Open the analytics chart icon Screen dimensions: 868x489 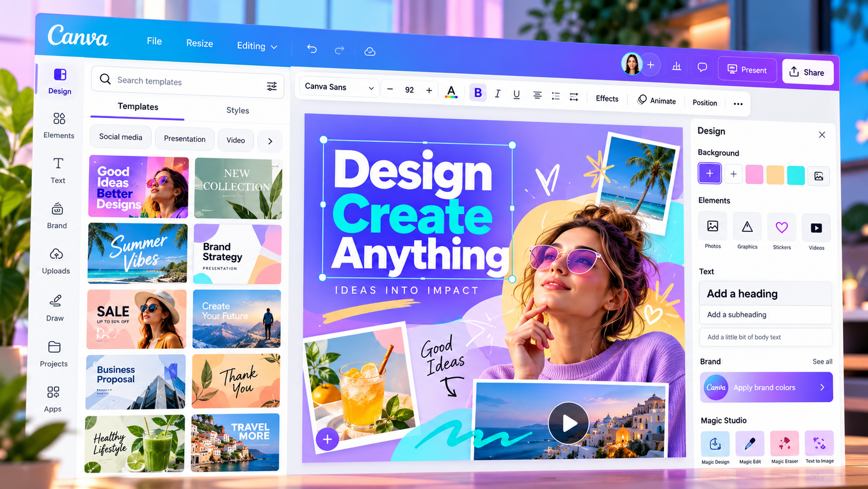point(676,66)
